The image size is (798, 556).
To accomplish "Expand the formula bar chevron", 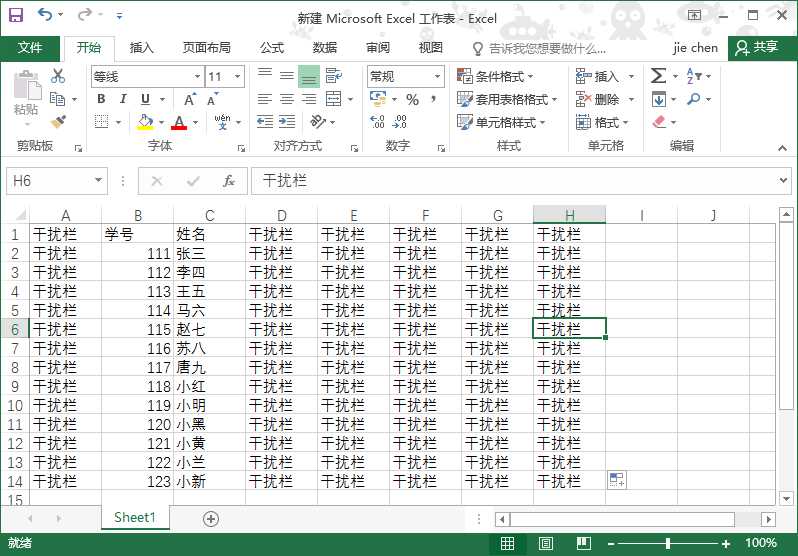I will pyautogui.click(x=783, y=180).
